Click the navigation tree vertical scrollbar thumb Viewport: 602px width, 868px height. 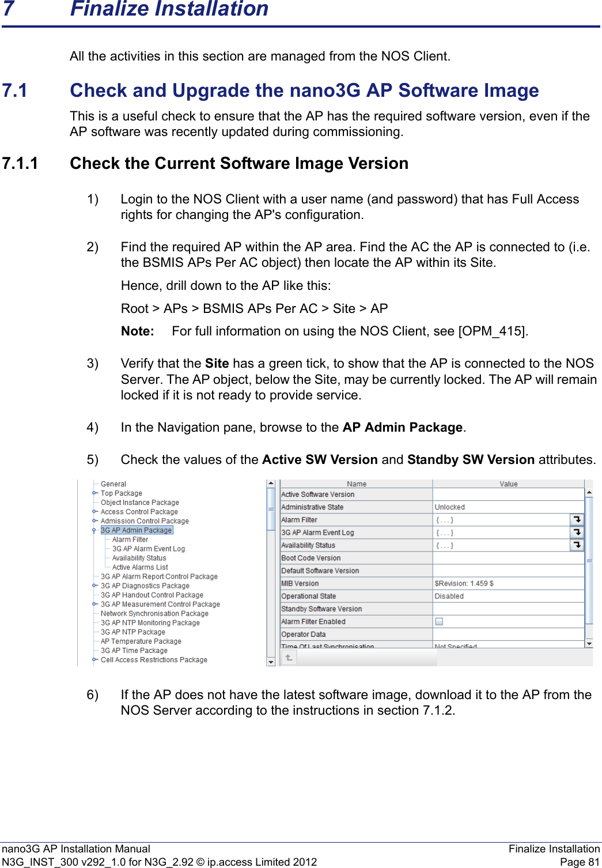(x=271, y=510)
